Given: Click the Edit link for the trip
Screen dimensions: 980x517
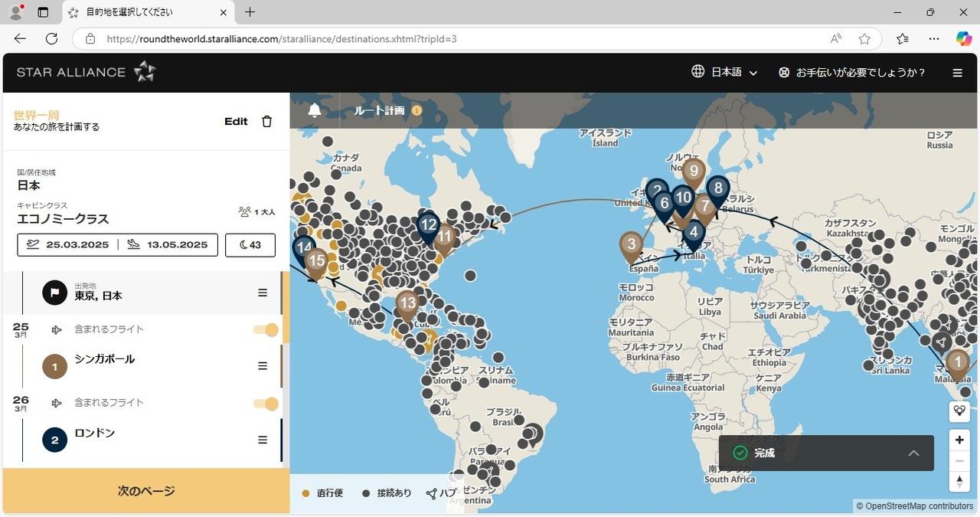Looking at the screenshot, I should pos(236,121).
